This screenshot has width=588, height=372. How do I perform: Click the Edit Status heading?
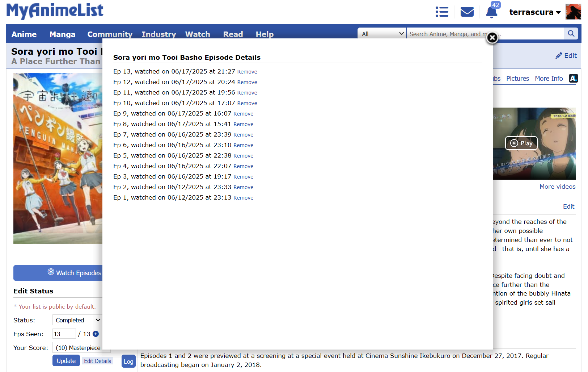pos(33,291)
